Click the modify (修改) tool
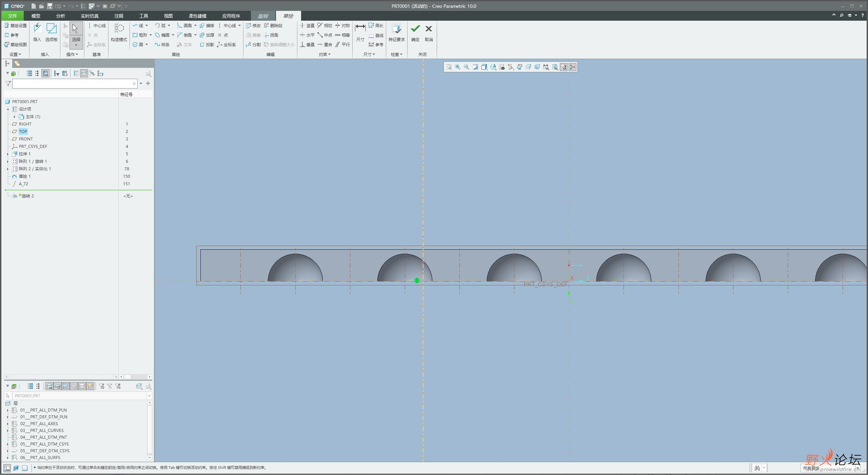This screenshot has height=475, width=868. (253, 25)
